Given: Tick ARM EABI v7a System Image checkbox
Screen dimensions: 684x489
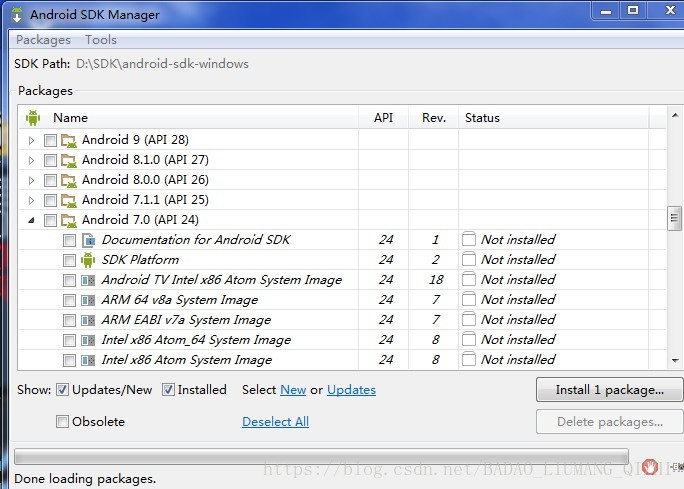Looking at the screenshot, I should tap(69, 321).
